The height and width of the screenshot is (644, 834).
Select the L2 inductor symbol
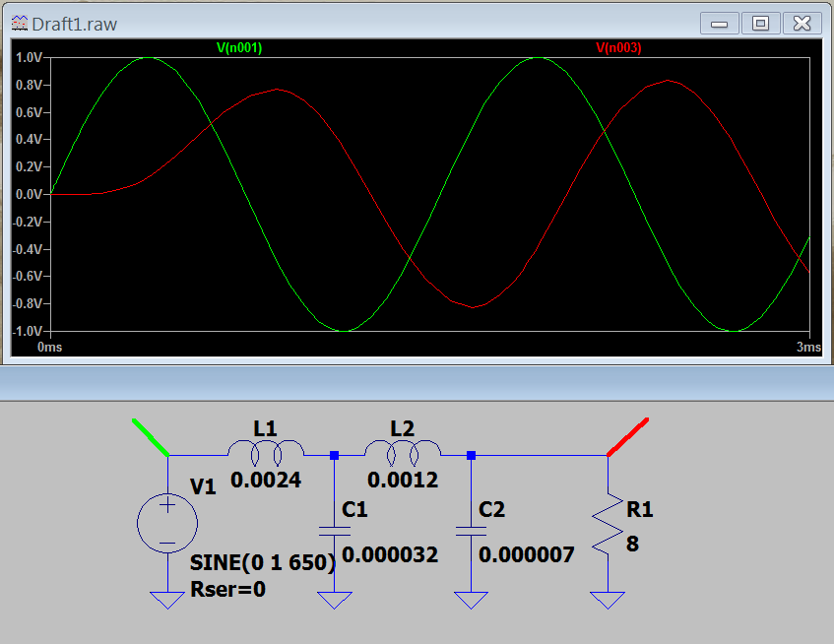[x=403, y=453]
